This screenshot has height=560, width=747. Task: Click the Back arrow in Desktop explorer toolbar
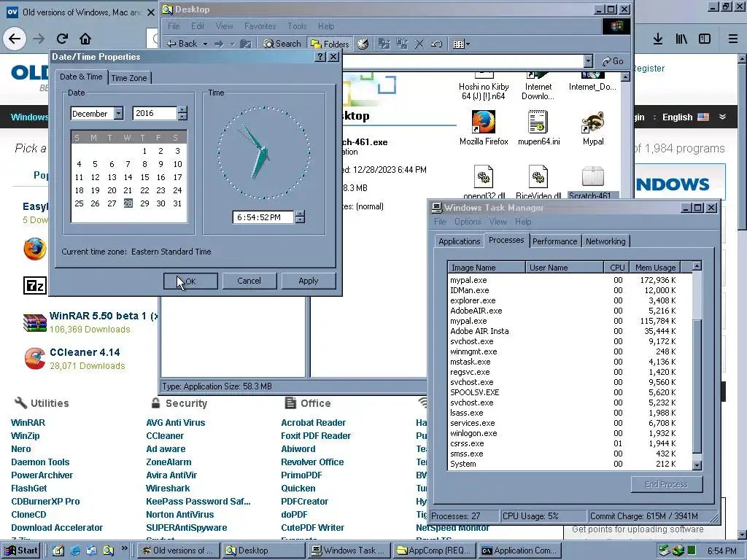[182, 44]
